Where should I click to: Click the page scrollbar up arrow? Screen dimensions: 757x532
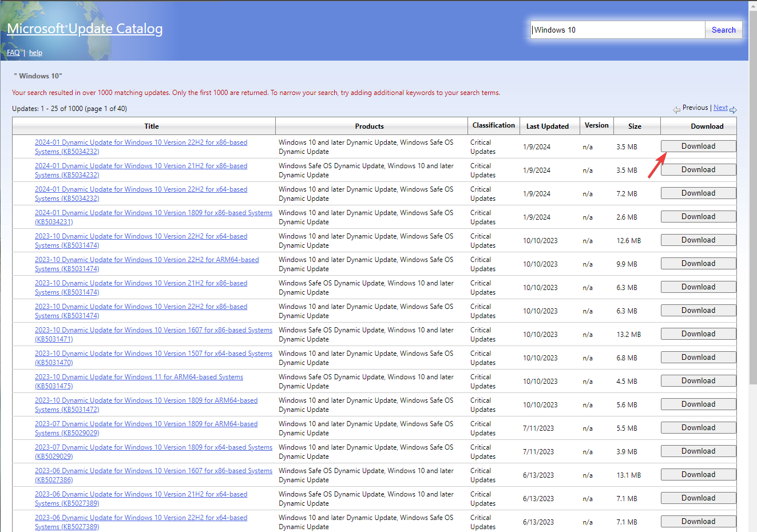[x=752, y=6]
